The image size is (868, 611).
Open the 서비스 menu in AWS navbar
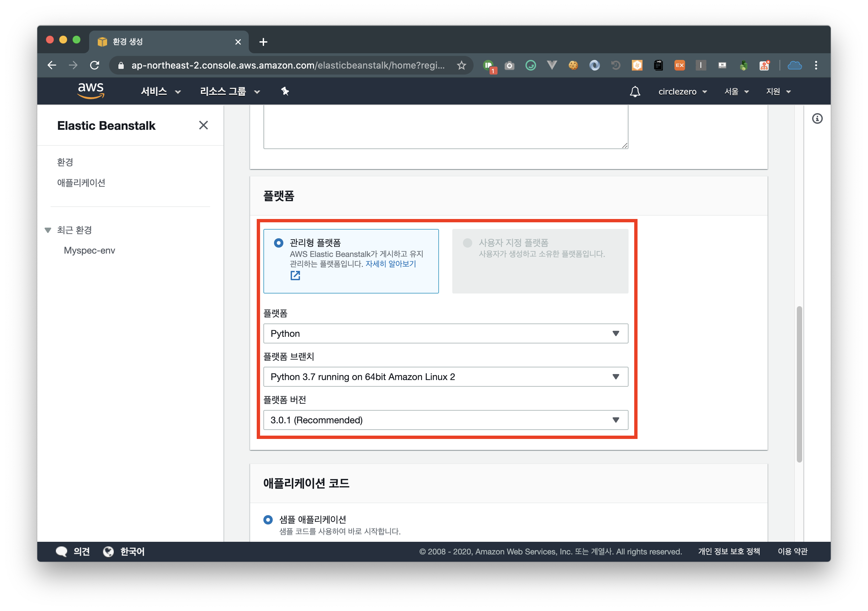point(160,92)
